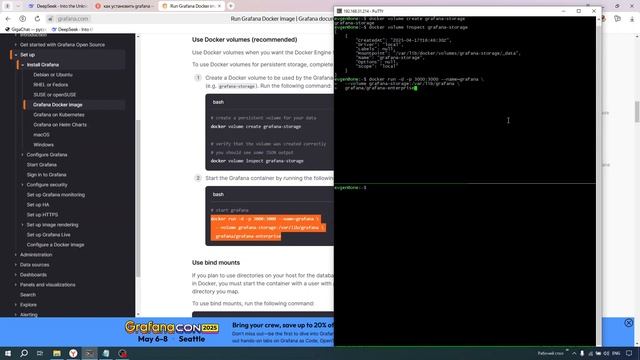Open the Windows Start menu

pyautogui.click(x=8, y=353)
